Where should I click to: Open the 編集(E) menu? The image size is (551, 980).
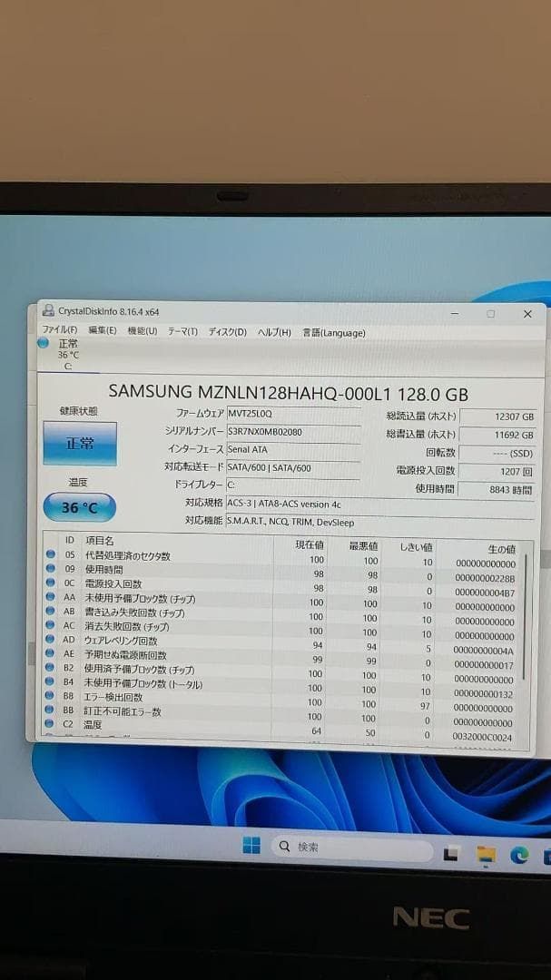tap(102, 330)
